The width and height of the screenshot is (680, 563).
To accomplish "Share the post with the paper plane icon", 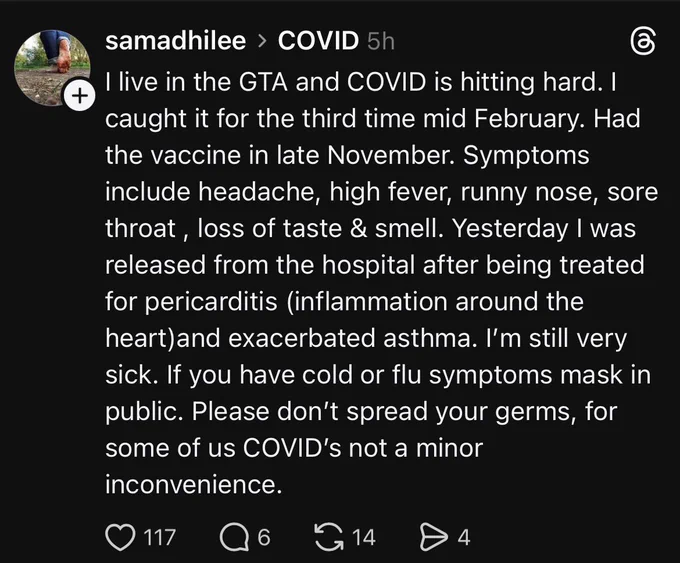I will (434, 537).
